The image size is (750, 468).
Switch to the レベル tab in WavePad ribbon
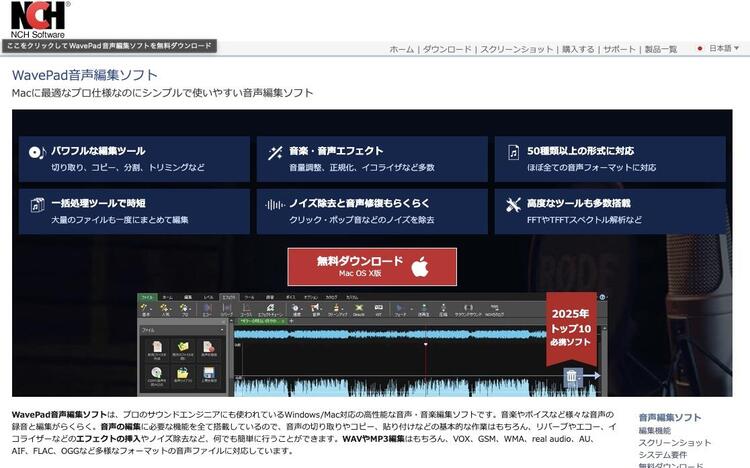(209, 297)
